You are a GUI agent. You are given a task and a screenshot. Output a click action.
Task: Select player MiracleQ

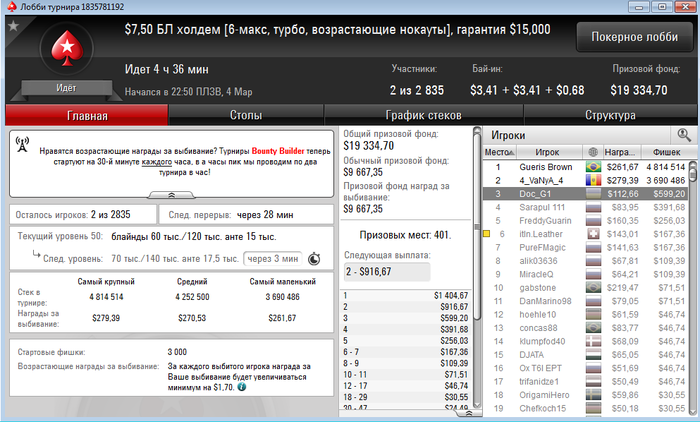585,274
